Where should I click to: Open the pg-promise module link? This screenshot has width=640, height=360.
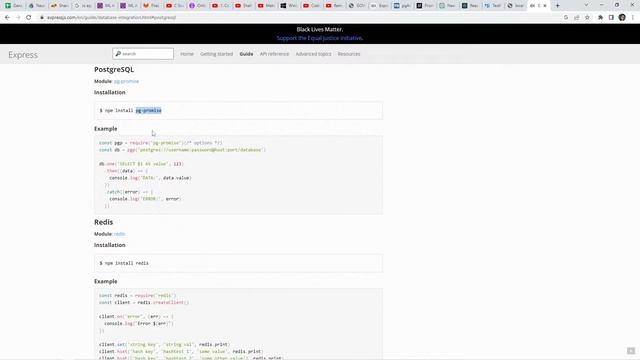[x=127, y=81]
